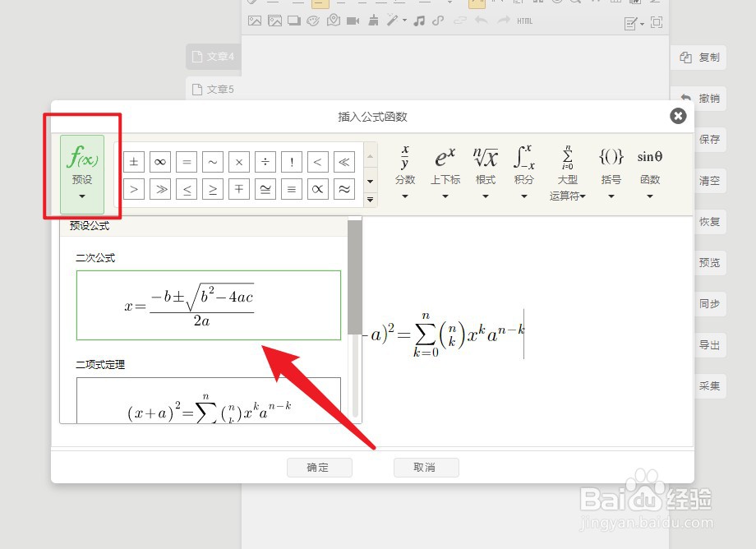The image size is (756, 549).
Task: Open the 上下标 superscript/subscript dropdown
Action: click(445, 172)
